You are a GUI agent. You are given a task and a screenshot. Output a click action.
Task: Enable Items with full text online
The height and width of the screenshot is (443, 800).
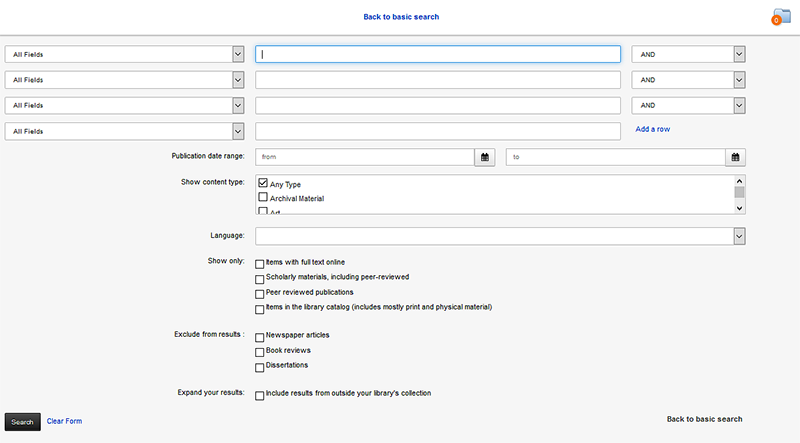(x=260, y=264)
